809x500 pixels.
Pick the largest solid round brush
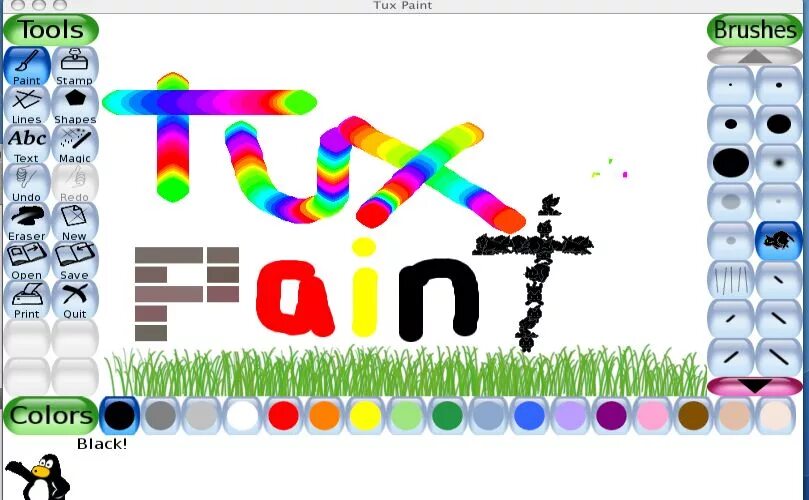[731, 163]
